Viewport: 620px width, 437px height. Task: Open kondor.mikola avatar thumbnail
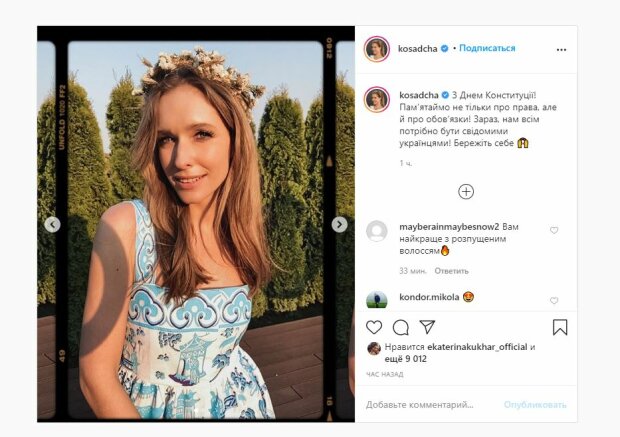tap(376, 299)
